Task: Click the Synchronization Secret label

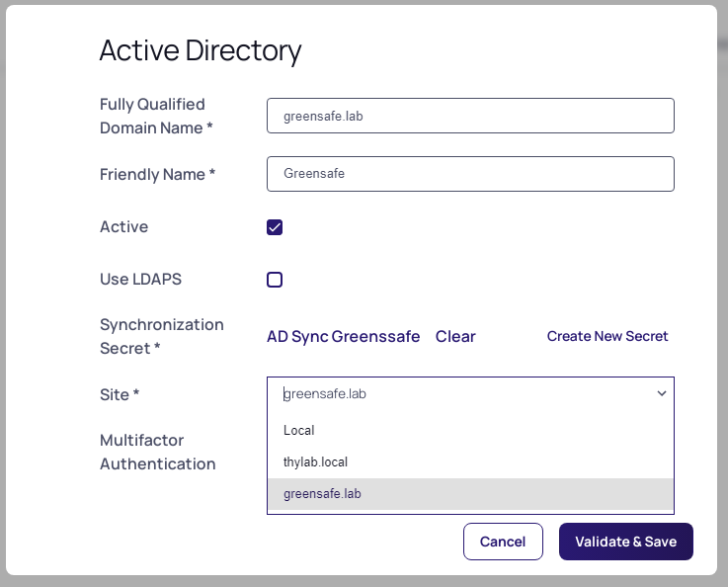Action: tap(161, 336)
